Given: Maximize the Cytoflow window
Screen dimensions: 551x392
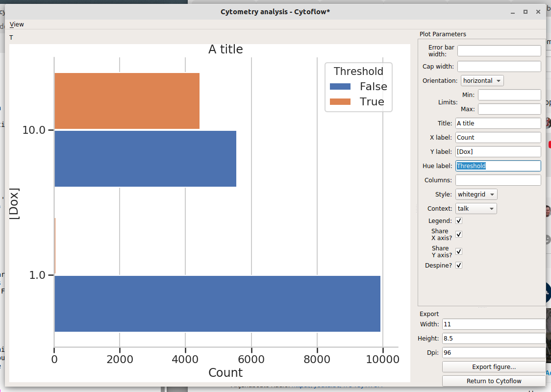Looking at the screenshot, I should click(526, 12).
